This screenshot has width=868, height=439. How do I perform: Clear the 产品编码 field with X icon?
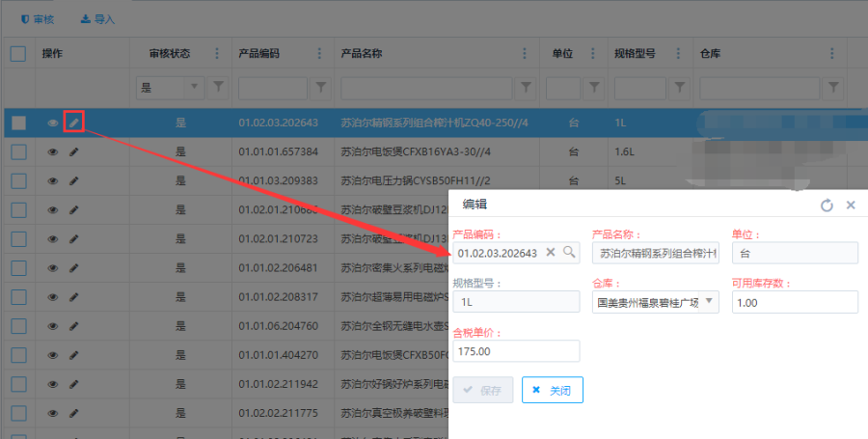click(x=551, y=253)
